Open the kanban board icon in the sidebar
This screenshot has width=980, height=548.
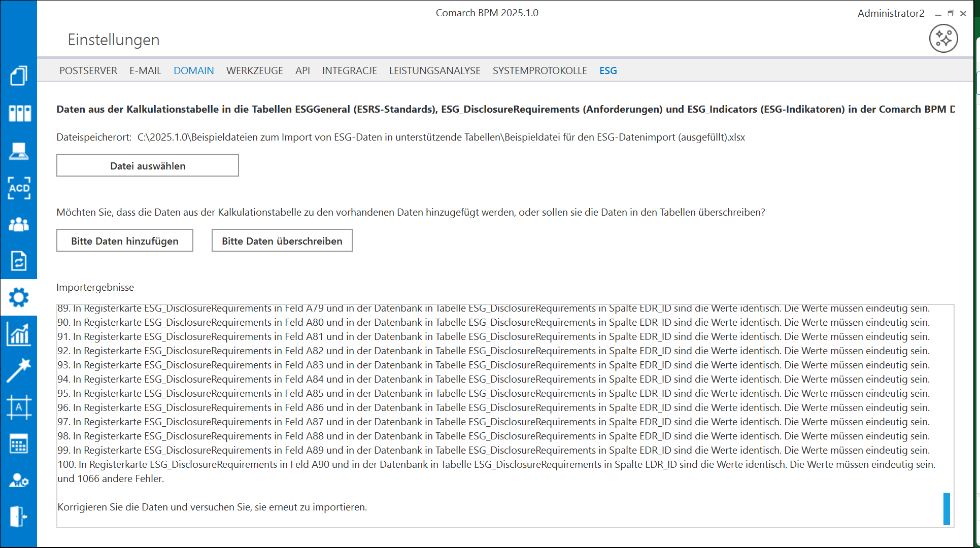[19, 113]
